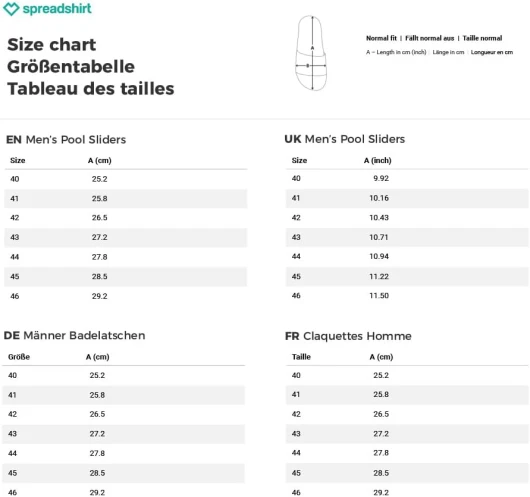Click the Longueur en cm legend text
The image size is (530, 497).
tap(492, 52)
